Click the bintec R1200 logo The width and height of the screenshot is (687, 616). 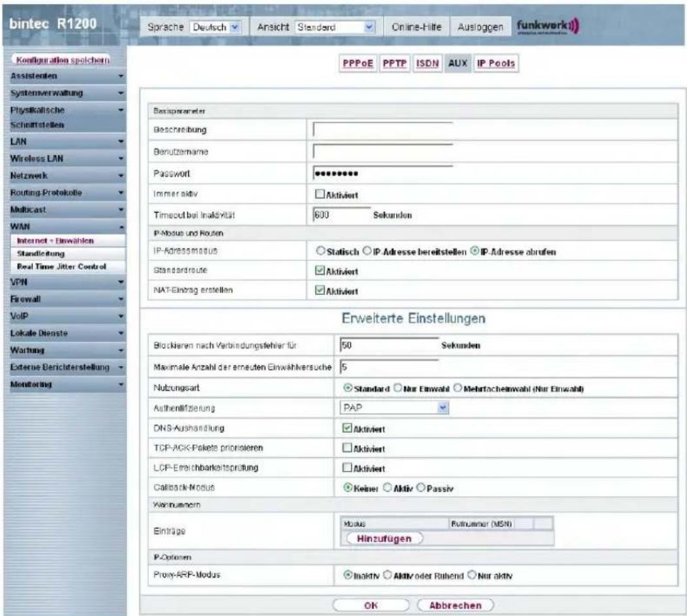coord(52,24)
